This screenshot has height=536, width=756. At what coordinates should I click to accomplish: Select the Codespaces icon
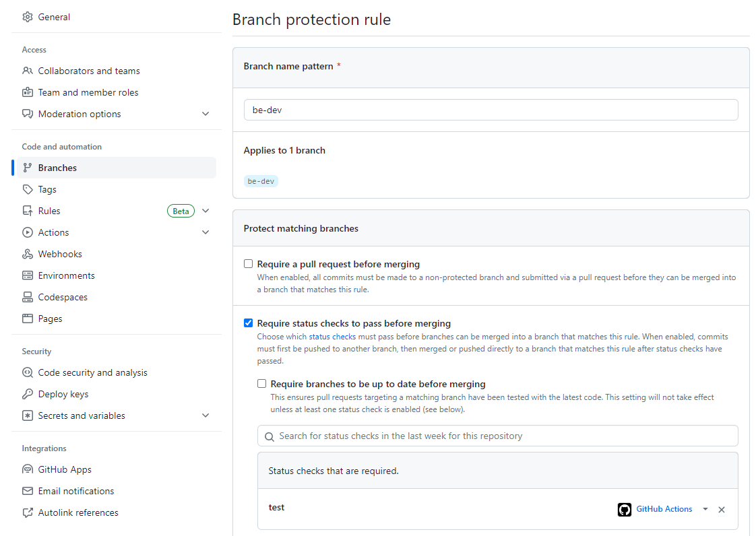coord(27,296)
